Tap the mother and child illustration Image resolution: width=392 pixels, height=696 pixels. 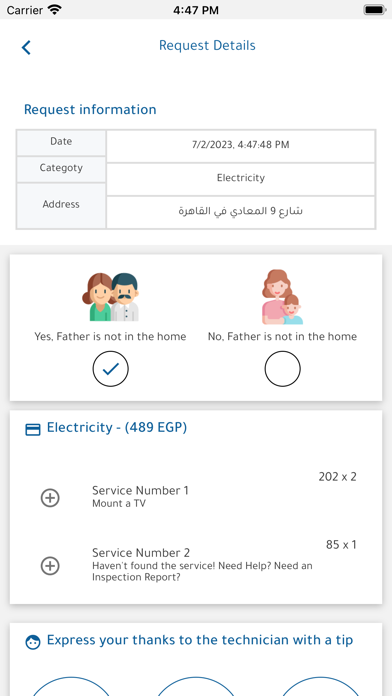point(282,297)
